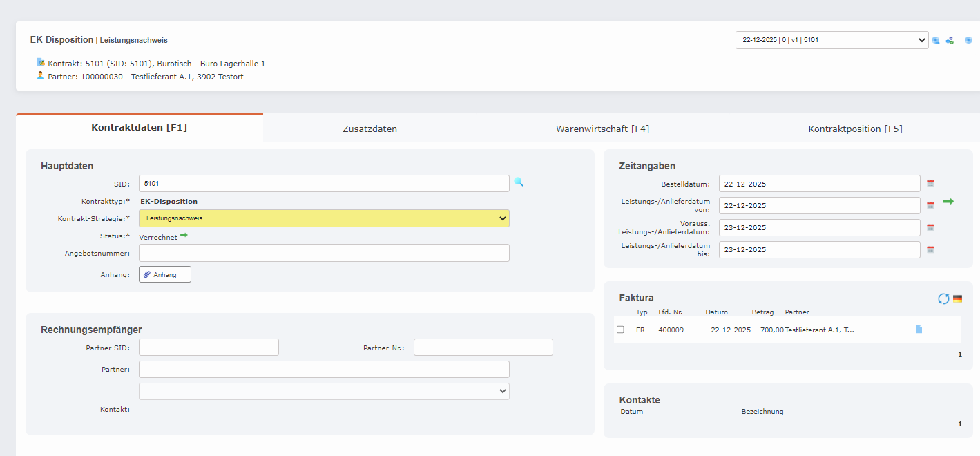Click into the Angebotsnummer input field
Viewport: 980px width, 456px height.
[x=324, y=253]
